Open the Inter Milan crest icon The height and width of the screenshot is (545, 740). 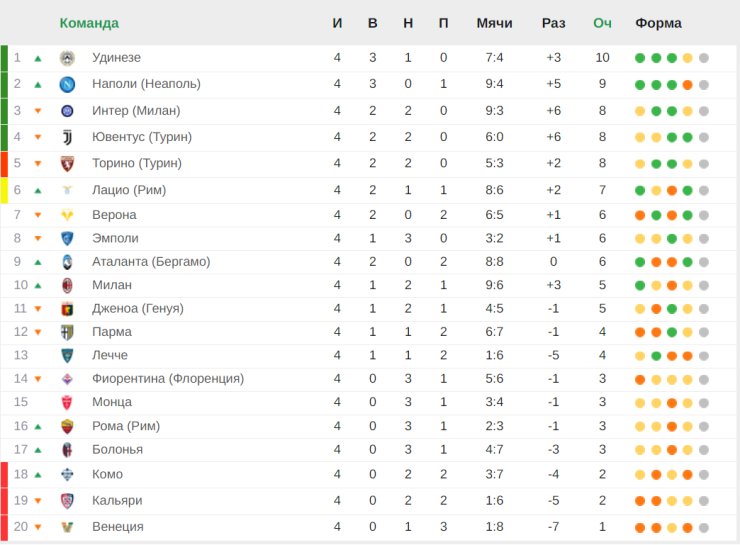point(67,111)
